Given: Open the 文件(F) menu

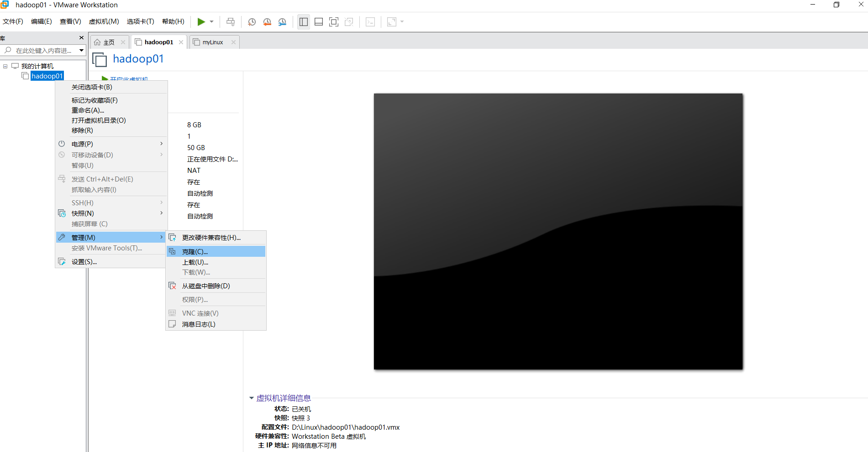Looking at the screenshot, I should tap(13, 21).
